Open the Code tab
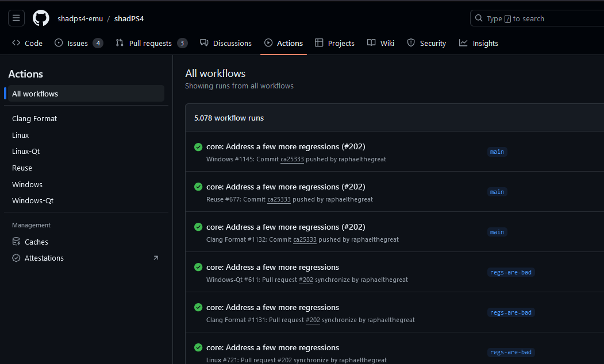604x364 pixels. pos(27,43)
